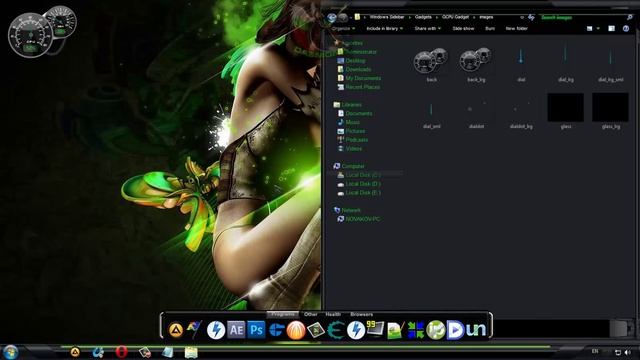Select Windows Sidebar in the breadcrumb path
The width and height of the screenshot is (640, 360).
387,17
